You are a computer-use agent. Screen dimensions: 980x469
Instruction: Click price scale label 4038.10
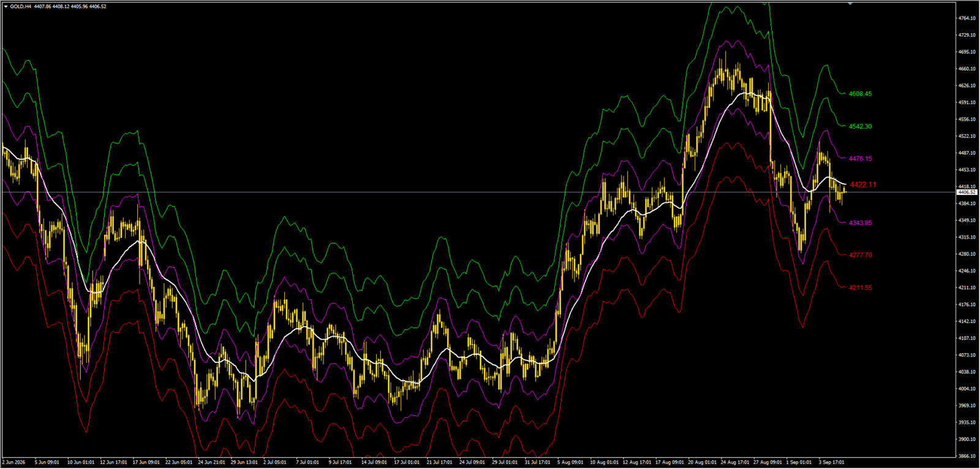pos(967,372)
